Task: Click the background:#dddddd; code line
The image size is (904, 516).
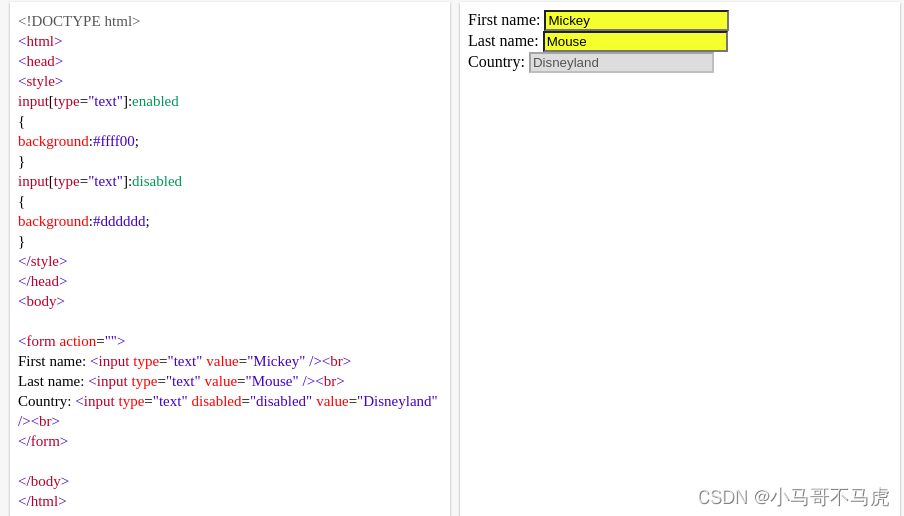Action: pos(84,221)
